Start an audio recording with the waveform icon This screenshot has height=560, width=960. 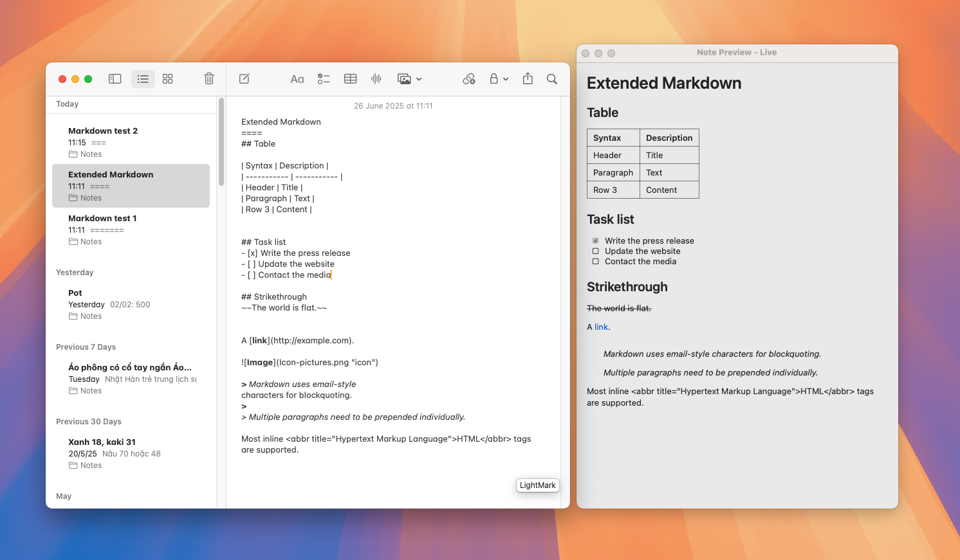[x=376, y=78]
